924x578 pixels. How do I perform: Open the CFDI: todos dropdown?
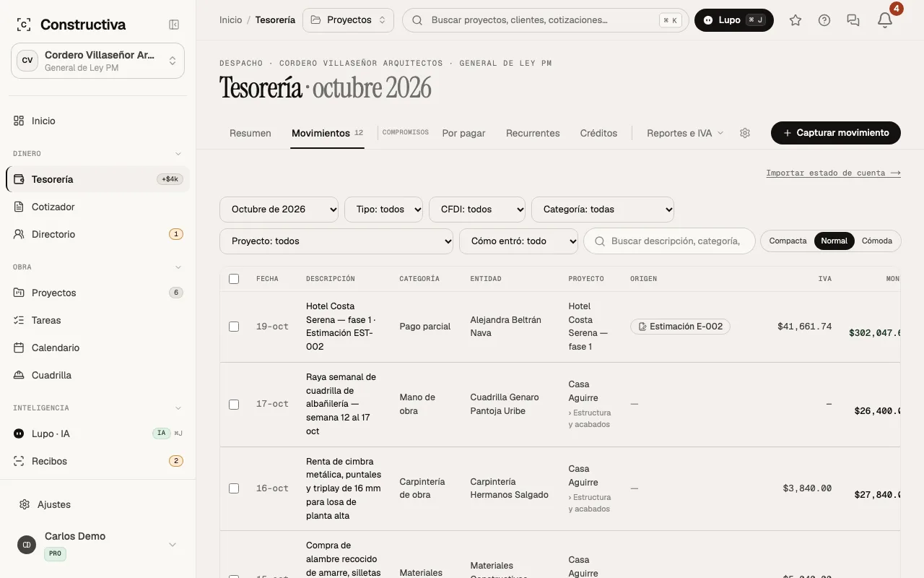pos(477,210)
